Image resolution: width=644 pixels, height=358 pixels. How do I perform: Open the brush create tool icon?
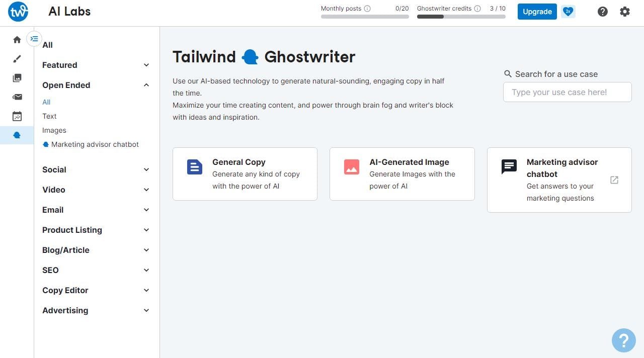tap(17, 59)
